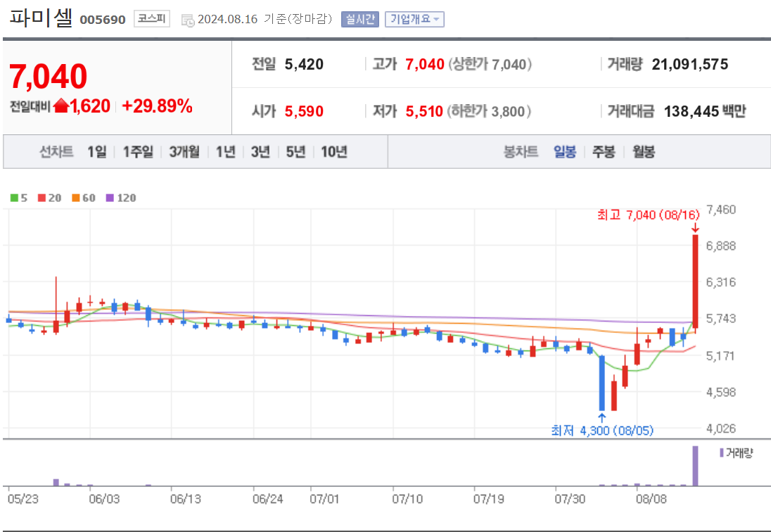Click the green 5-day moving average swatch
The image size is (771, 532).
tap(14, 198)
